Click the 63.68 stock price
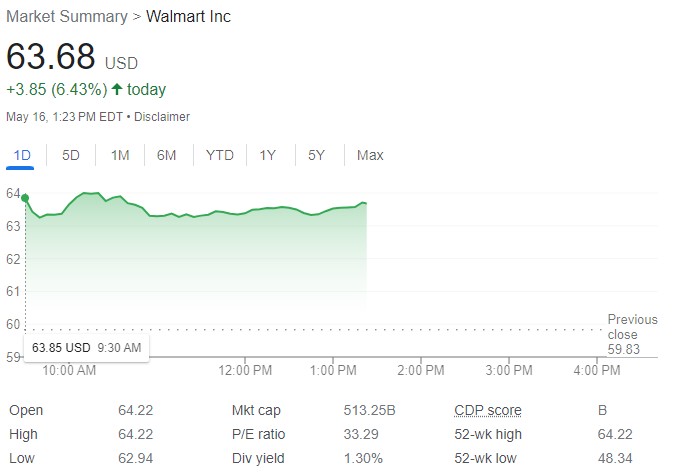This screenshot has height=476, width=686. click(51, 56)
